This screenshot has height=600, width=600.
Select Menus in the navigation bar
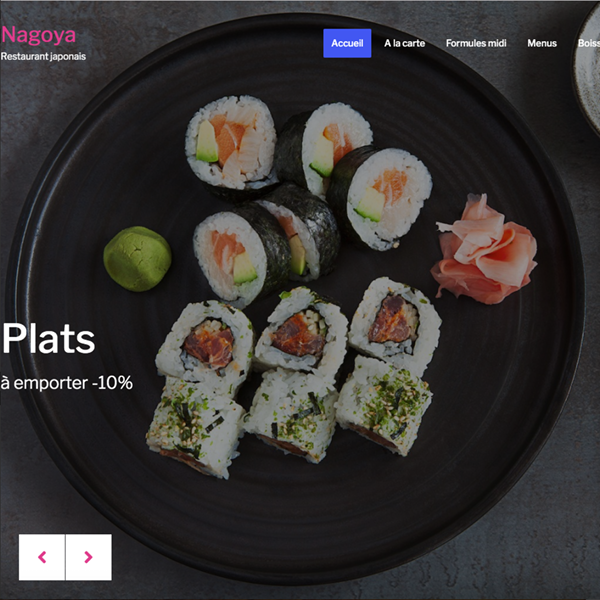pos(542,43)
